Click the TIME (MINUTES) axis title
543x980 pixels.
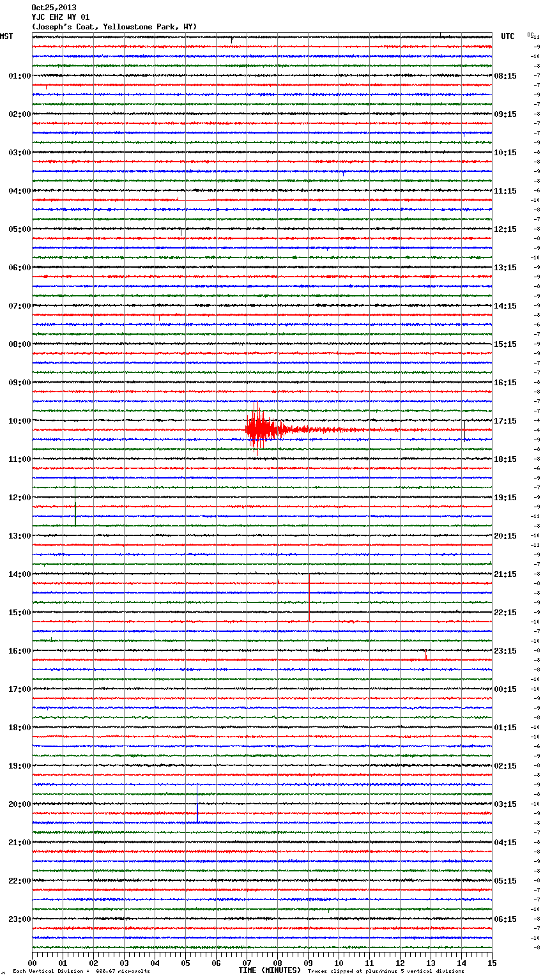click(270, 970)
